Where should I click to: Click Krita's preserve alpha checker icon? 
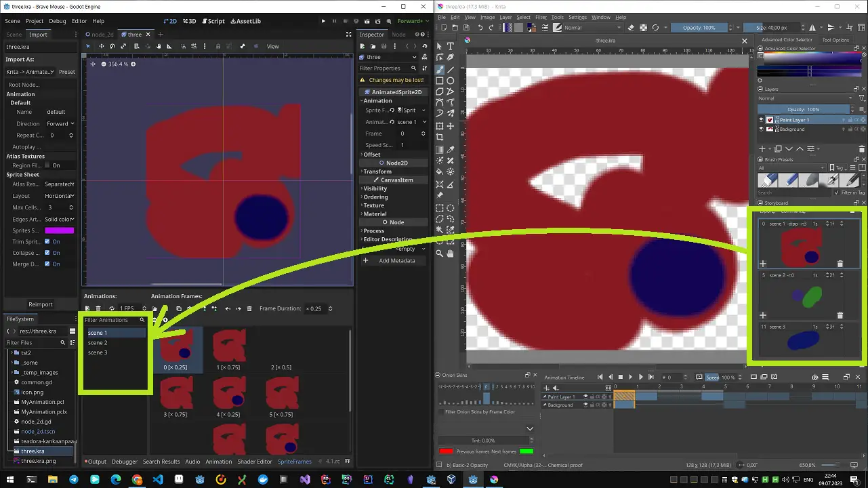(644, 28)
